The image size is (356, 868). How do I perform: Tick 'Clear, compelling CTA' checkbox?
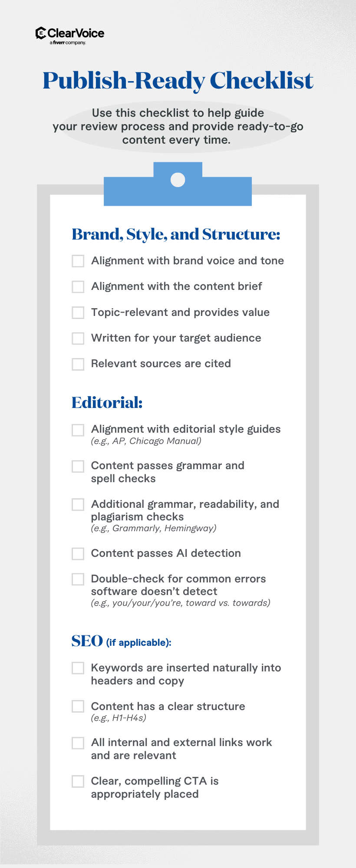pos(78,781)
